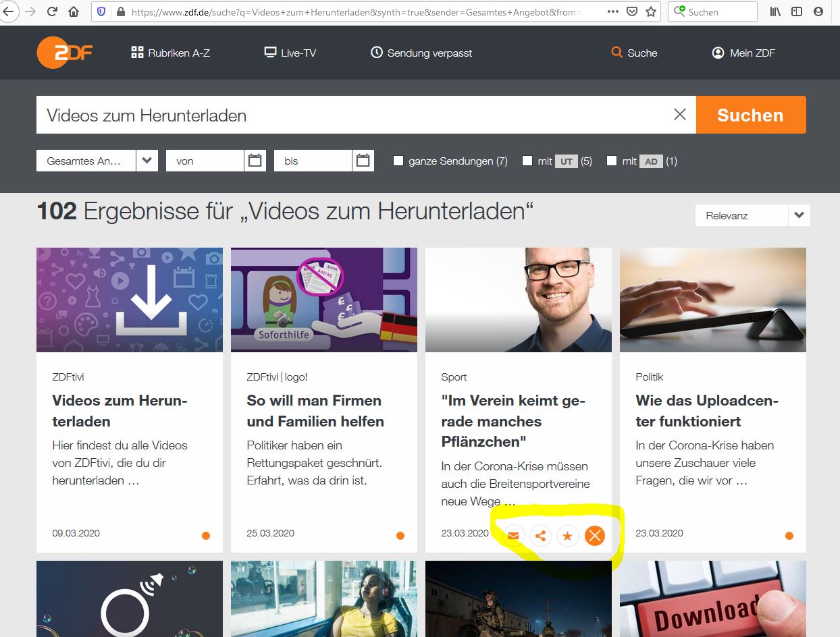Click the orange Suchen button
840x637 pixels.
coord(751,115)
